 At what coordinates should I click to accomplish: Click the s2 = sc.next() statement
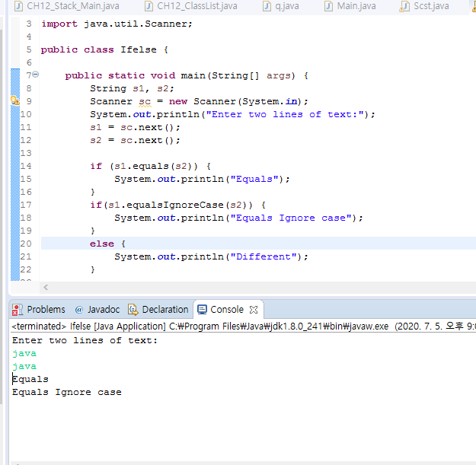(135, 141)
